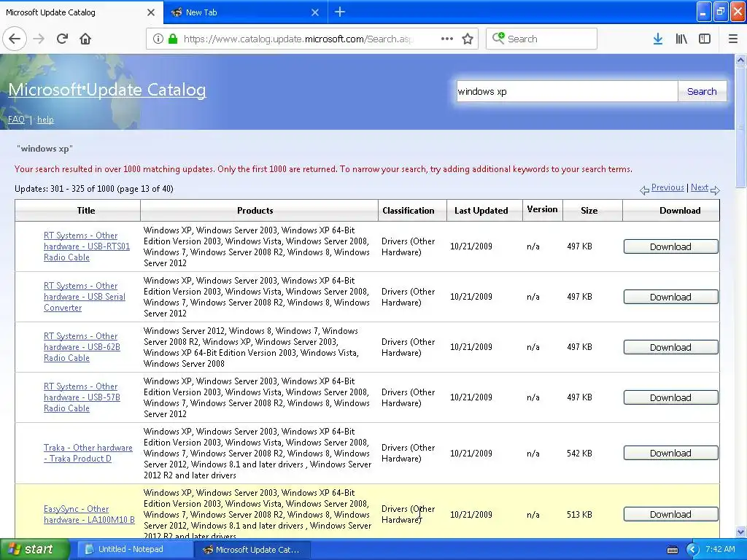The image size is (747, 560).
Task: Open the page actions three-dot menu
Action: (x=447, y=39)
